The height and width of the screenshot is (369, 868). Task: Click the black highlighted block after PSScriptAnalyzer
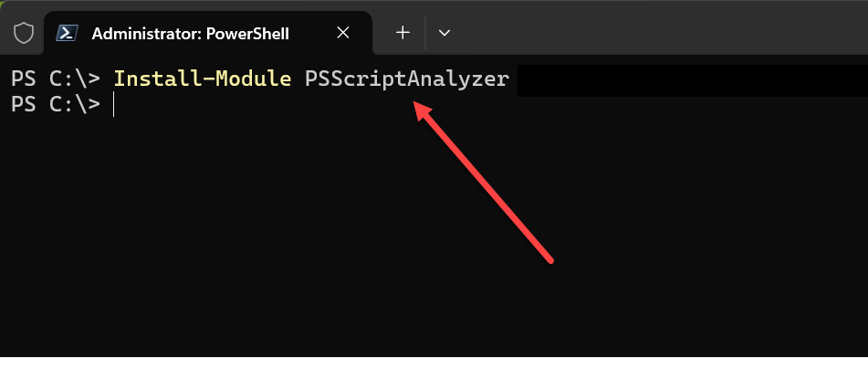(x=685, y=79)
